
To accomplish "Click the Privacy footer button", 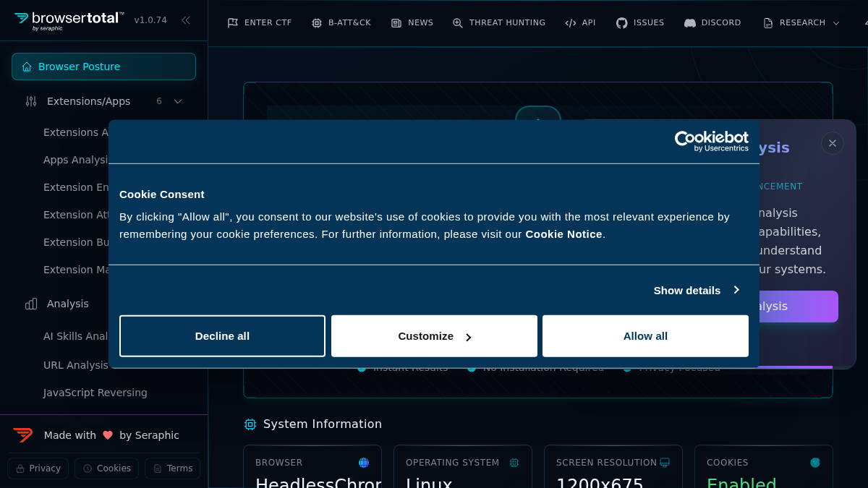I will (x=38, y=468).
